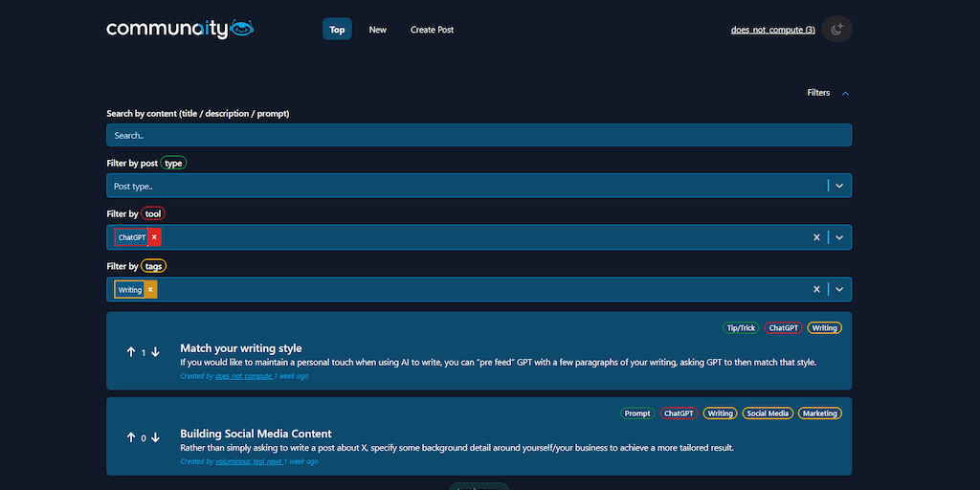
Task: Click Writing badge on Social Media post
Action: (x=720, y=413)
